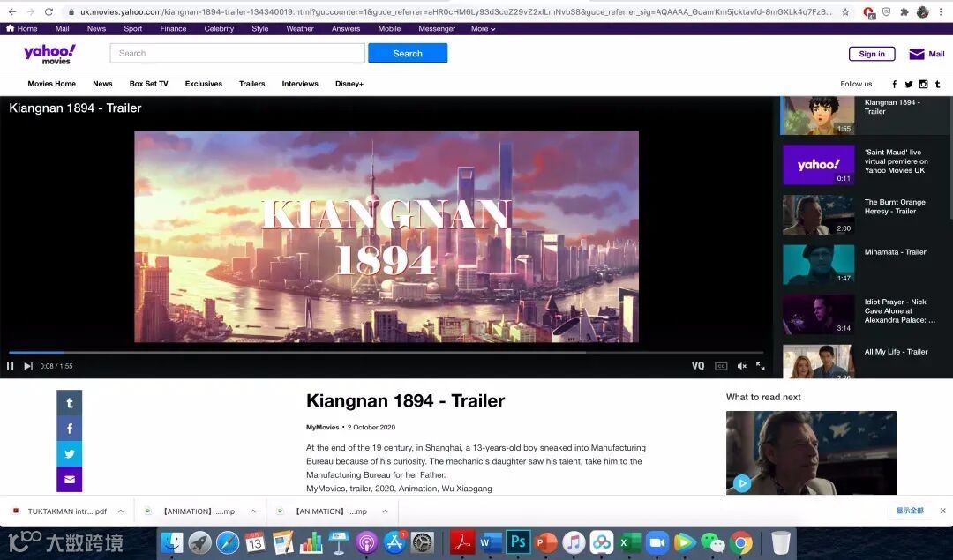The height and width of the screenshot is (560, 953).
Task: Open Podcasts from the dock
Action: [x=366, y=542]
